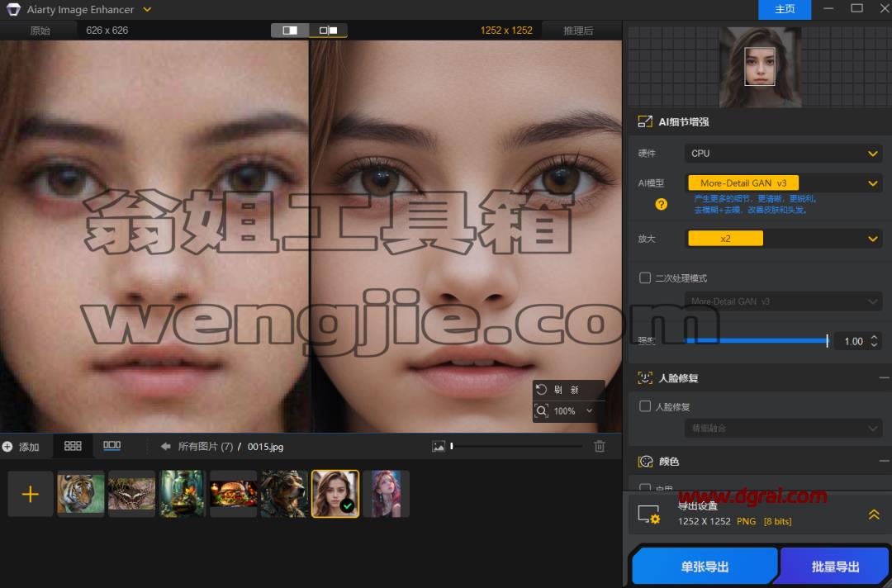
Task: Enable the 人脸修复 checkbox
Action: click(x=645, y=406)
